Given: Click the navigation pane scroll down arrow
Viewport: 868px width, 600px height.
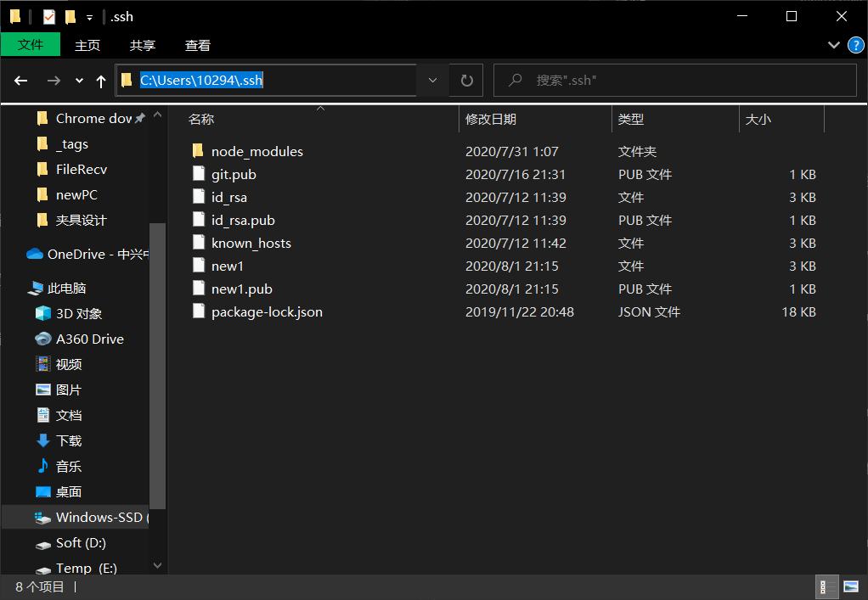Looking at the screenshot, I should pos(158,565).
